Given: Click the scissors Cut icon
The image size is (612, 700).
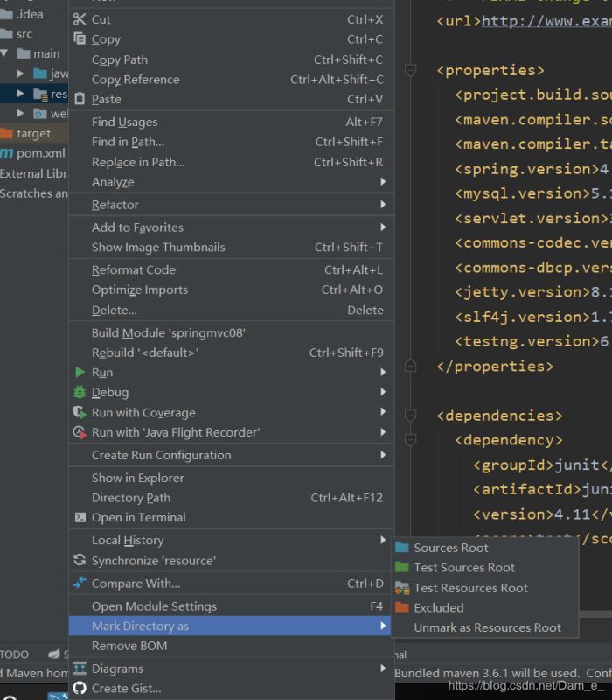Looking at the screenshot, I should 80,19.
